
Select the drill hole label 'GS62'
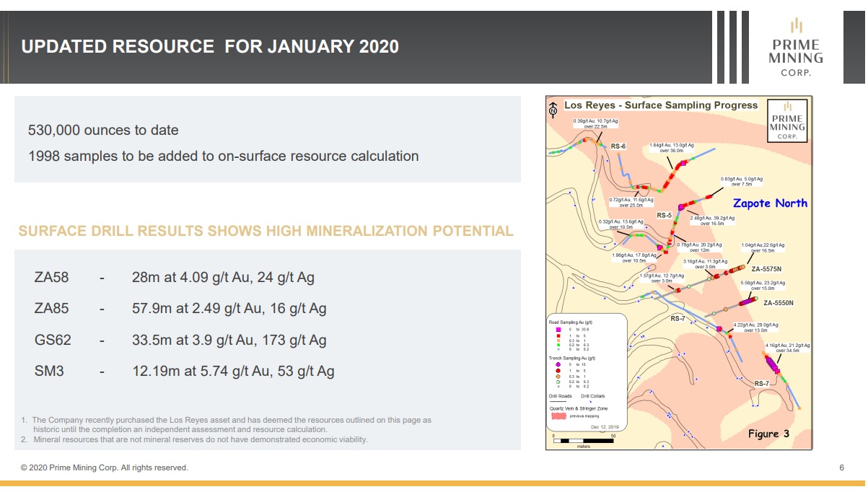pos(52,341)
